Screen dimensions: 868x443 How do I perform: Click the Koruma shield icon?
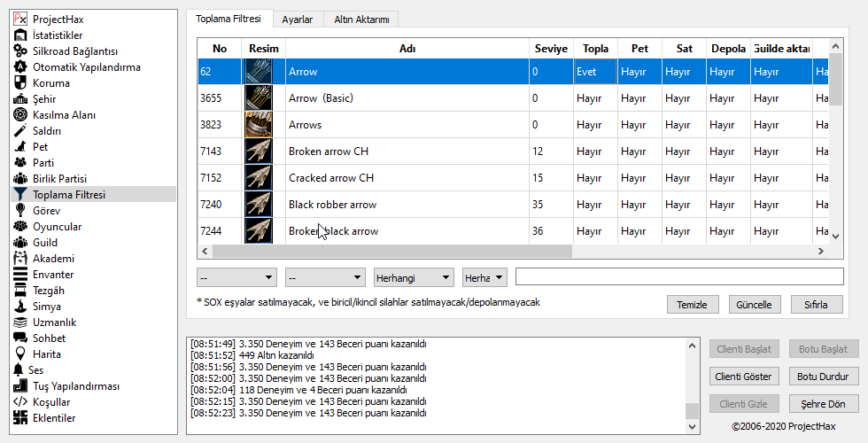[20, 83]
